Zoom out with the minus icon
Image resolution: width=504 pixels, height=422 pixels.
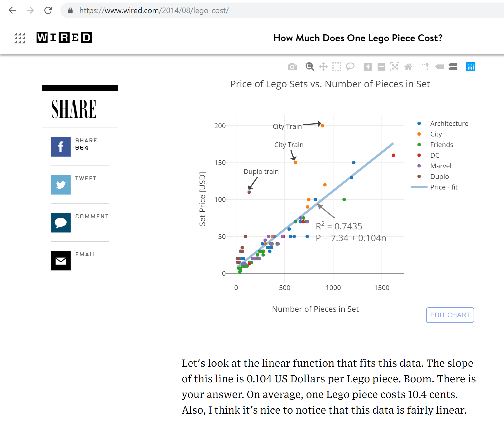coord(381,67)
